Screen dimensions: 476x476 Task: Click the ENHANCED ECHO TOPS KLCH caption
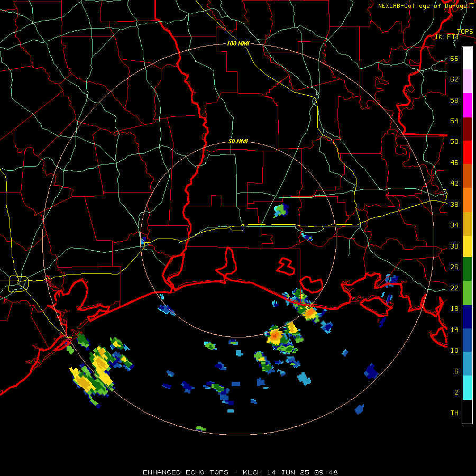[x=240, y=472]
